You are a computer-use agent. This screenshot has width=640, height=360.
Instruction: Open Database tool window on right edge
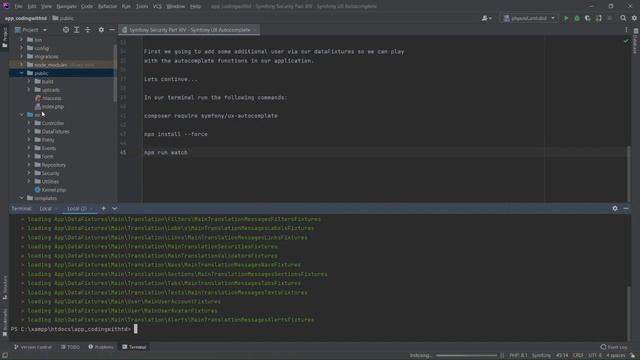[636, 42]
